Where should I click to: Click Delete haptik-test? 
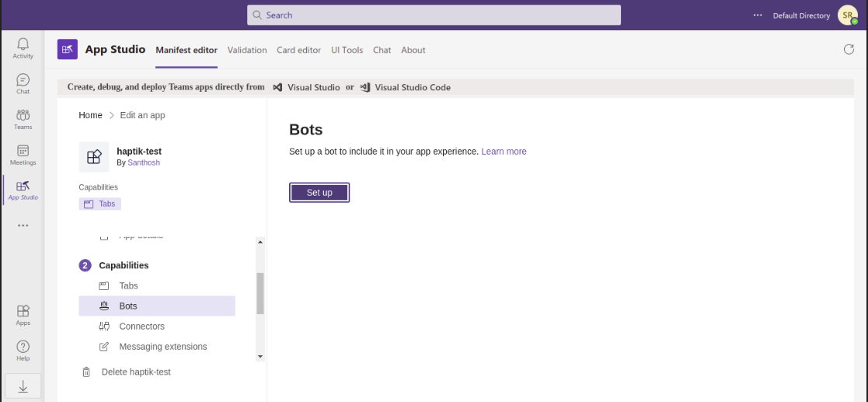coord(136,372)
